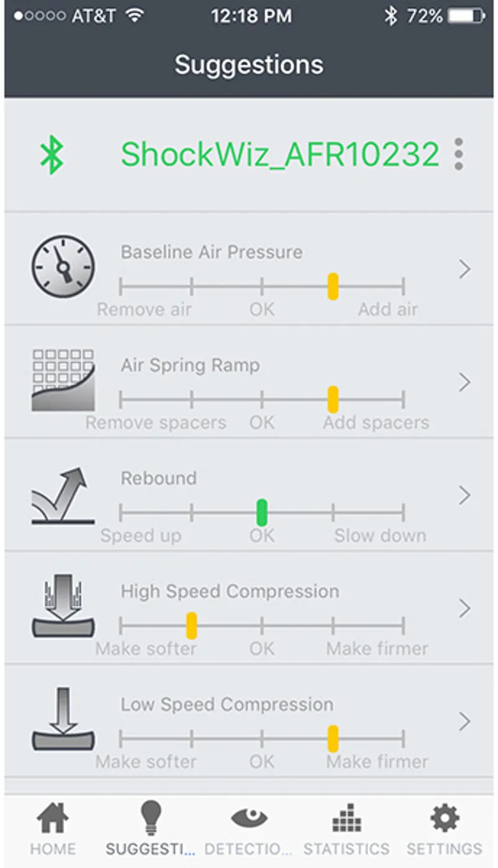The height and width of the screenshot is (868, 498).
Task: Expand Rebound details chevron
Action: 464,496
